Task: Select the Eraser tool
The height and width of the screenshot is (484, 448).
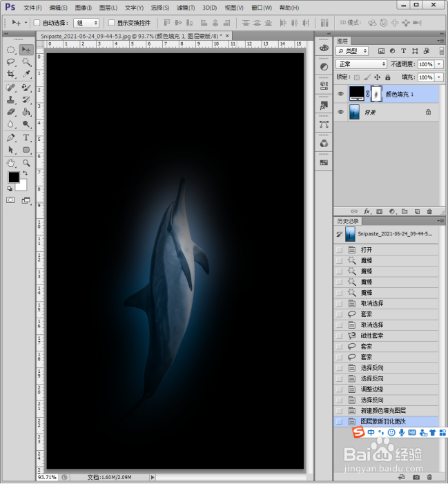Action: [x=11, y=112]
